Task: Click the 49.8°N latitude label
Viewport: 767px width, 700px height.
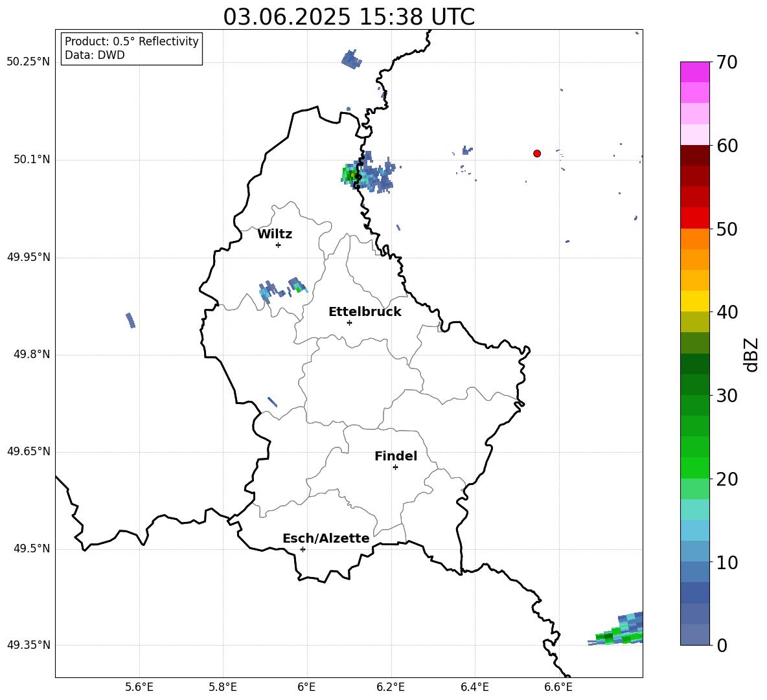Action: 31,354
